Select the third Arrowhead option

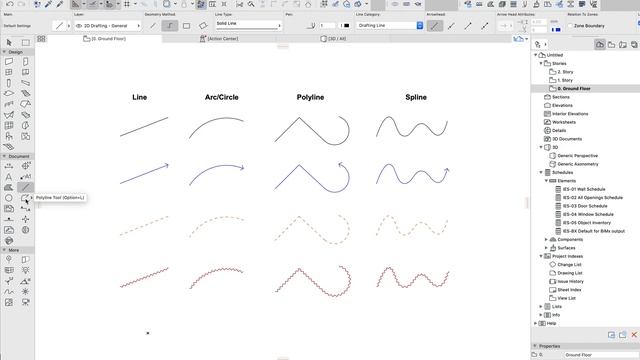click(x=468, y=26)
